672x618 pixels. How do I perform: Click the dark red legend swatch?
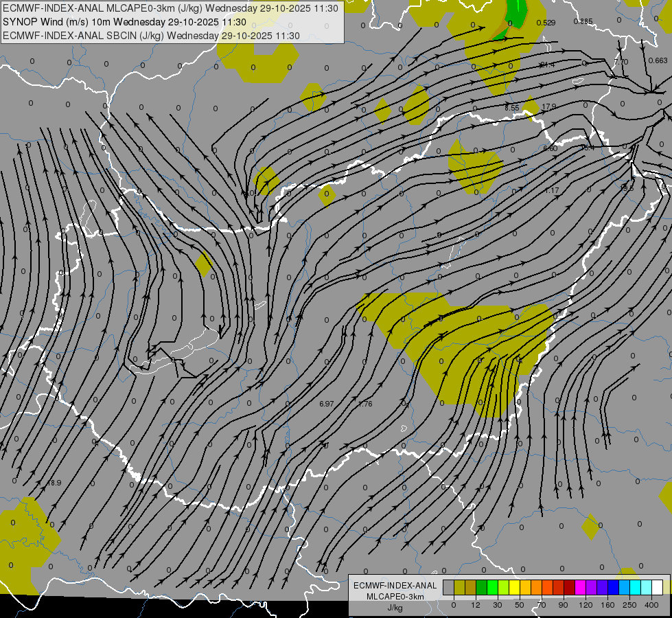(570, 587)
